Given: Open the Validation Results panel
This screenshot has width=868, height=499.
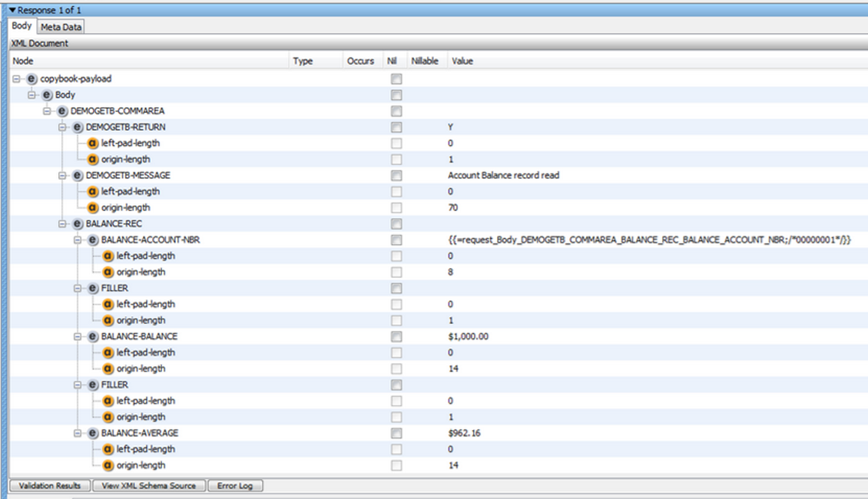Looking at the screenshot, I should pyautogui.click(x=48, y=485).
